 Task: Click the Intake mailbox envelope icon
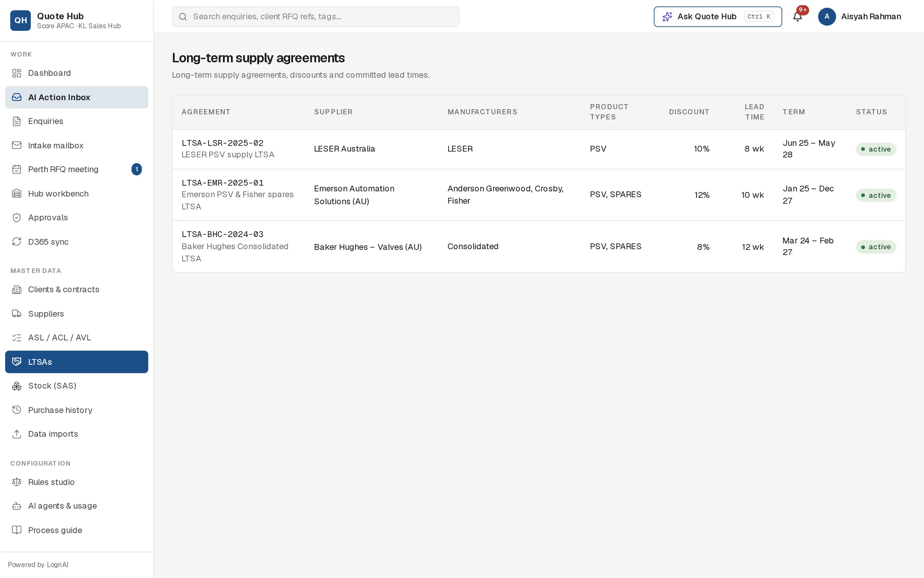click(17, 145)
